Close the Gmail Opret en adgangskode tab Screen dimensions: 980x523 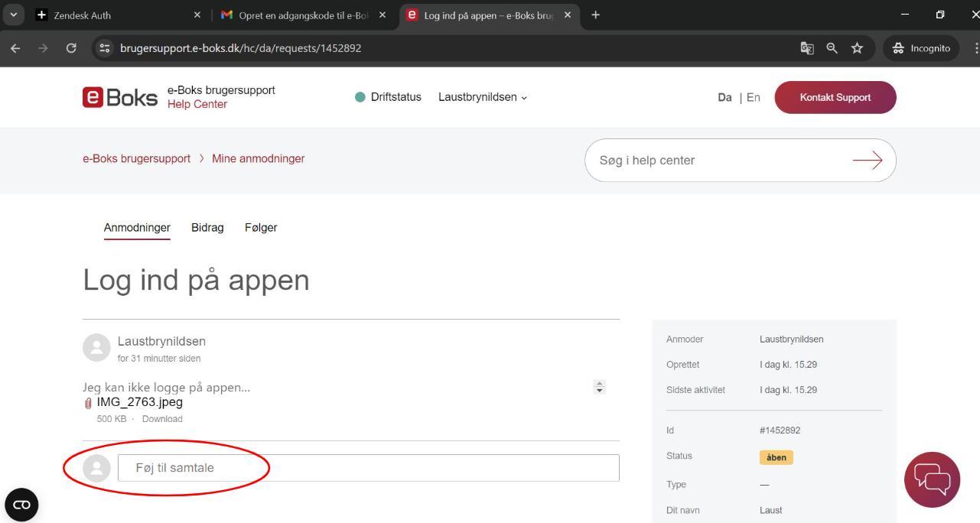tap(383, 15)
